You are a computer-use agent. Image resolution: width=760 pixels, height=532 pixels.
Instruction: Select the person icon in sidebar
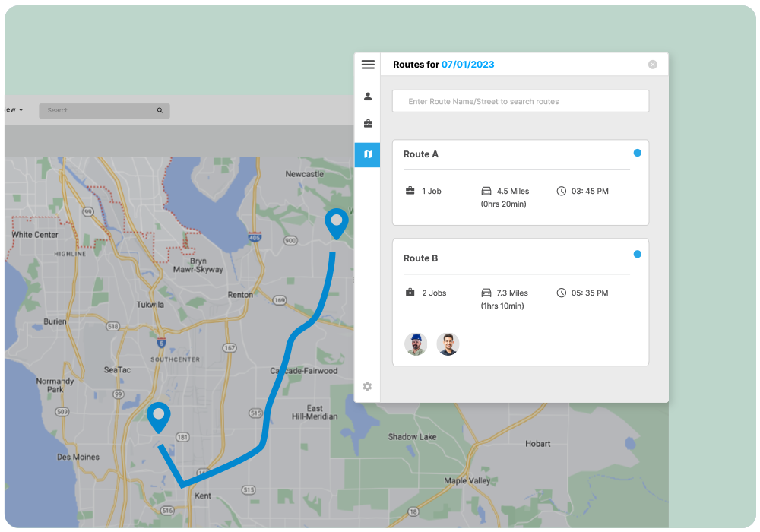coord(368,97)
